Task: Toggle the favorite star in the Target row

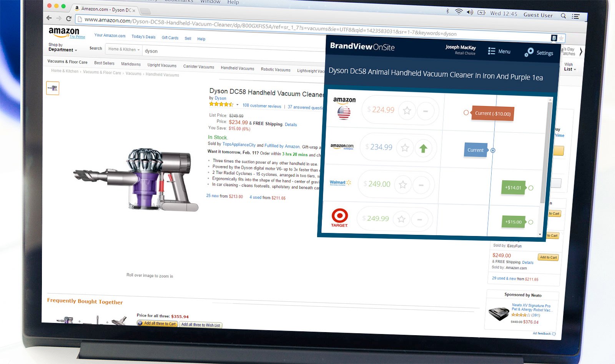Action: pos(401,219)
